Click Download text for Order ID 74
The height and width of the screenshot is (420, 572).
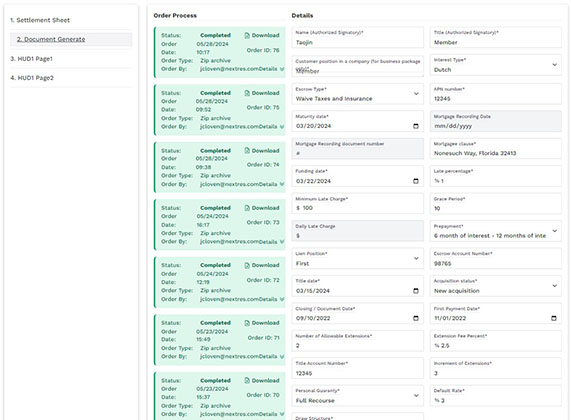click(x=266, y=151)
